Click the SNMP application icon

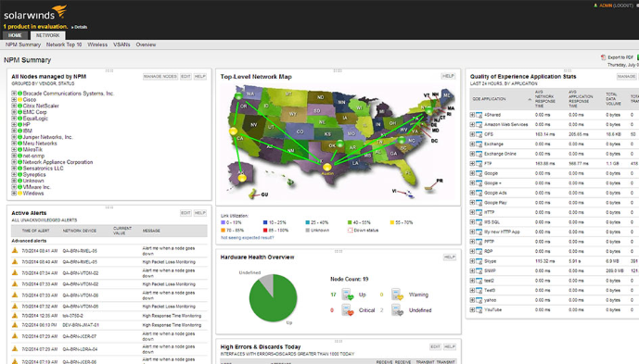click(x=479, y=271)
